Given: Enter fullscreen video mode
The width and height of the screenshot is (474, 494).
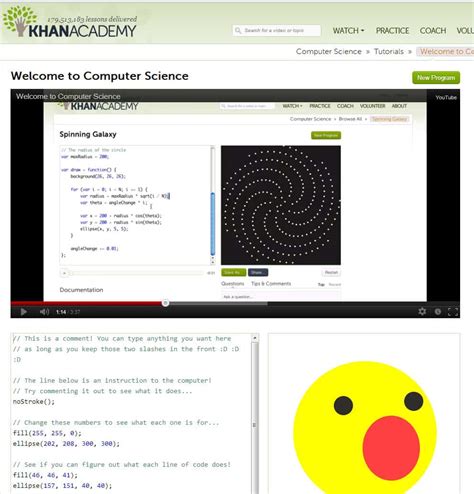Looking at the screenshot, I should click(x=453, y=311).
